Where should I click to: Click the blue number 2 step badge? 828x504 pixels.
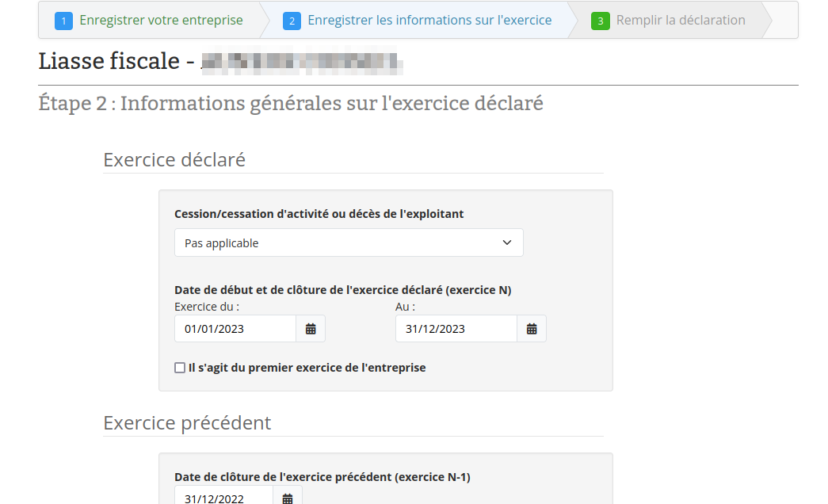point(292,21)
